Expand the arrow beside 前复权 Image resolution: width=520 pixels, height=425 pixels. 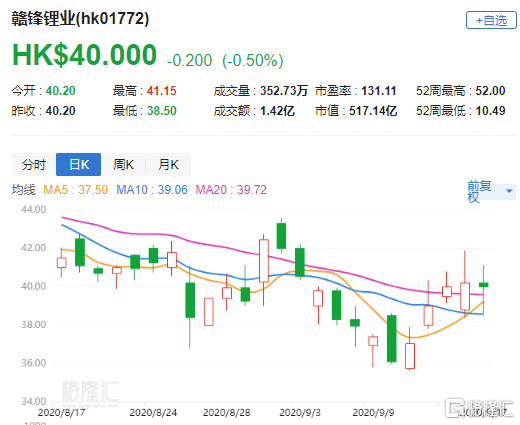tap(509, 191)
